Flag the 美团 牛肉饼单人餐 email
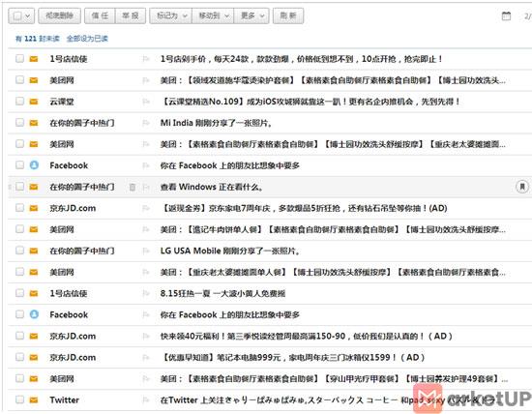 pos(146,229)
